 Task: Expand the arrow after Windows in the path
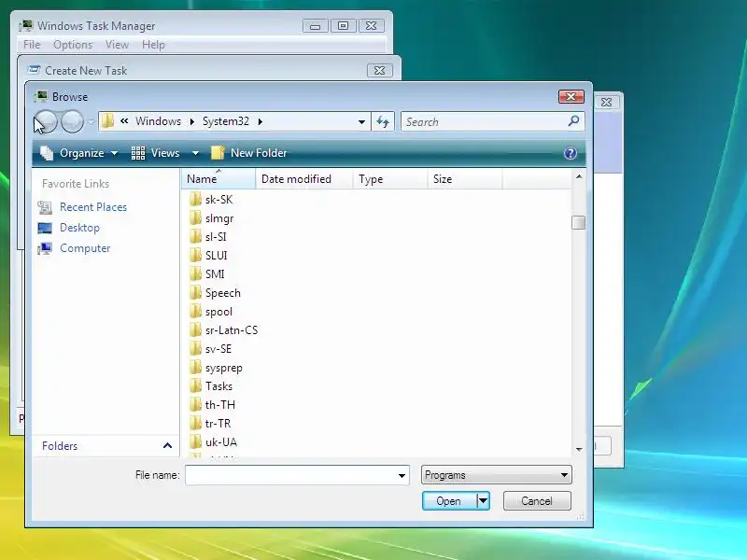click(192, 121)
